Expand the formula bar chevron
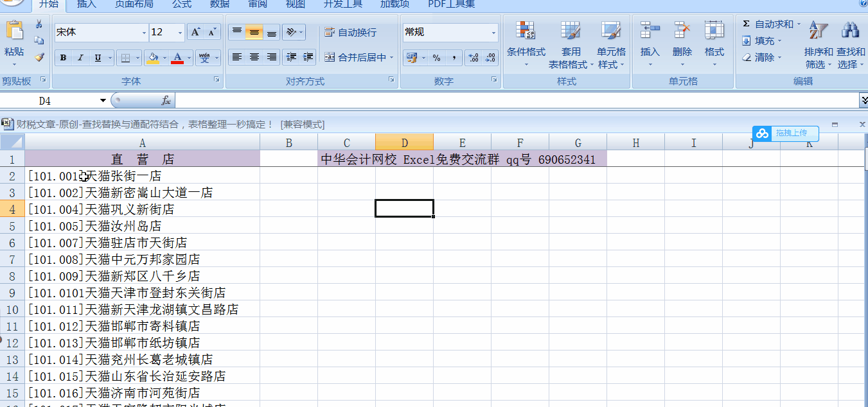The height and width of the screenshot is (407, 868). click(864, 100)
